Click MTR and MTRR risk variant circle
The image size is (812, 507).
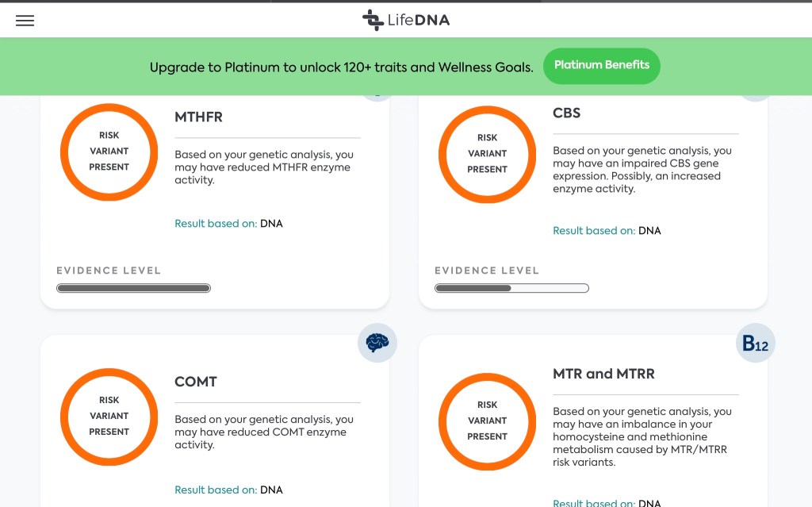pyautogui.click(x=487, y=421)
